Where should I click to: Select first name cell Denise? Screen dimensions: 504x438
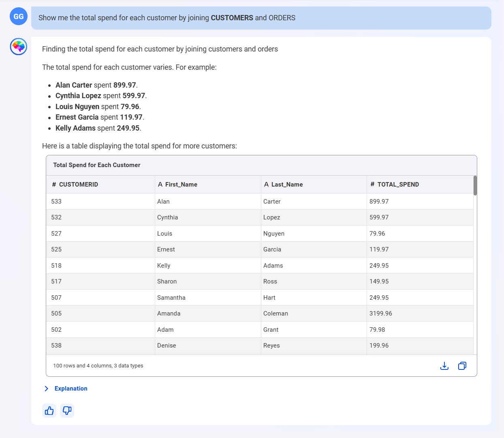[x=208, y=346]
